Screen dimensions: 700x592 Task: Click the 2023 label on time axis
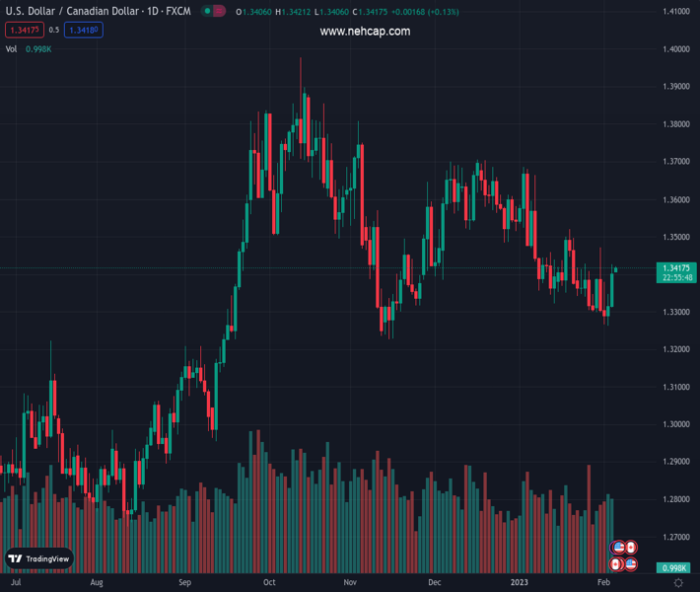(520, 582)
